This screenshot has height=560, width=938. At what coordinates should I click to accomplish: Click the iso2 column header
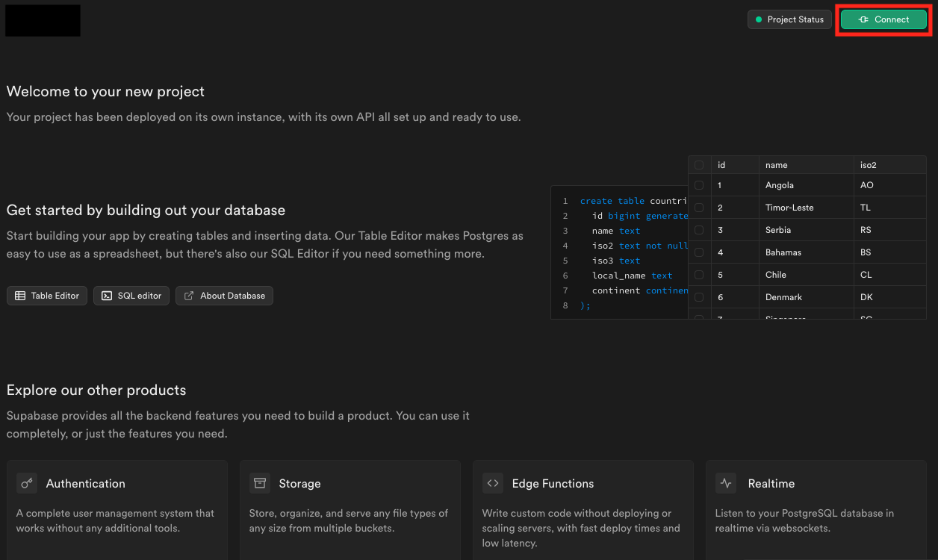[x=890, y=165]
